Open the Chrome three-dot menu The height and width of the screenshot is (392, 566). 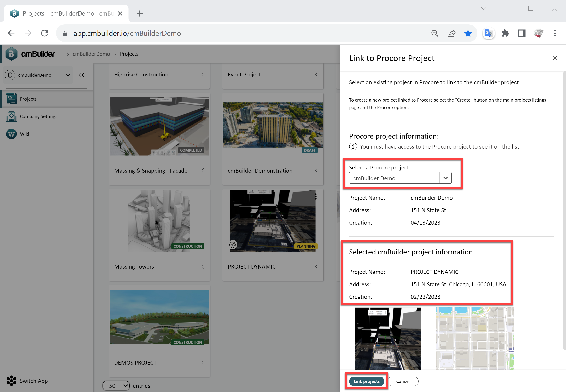click(x=555, y=33)
